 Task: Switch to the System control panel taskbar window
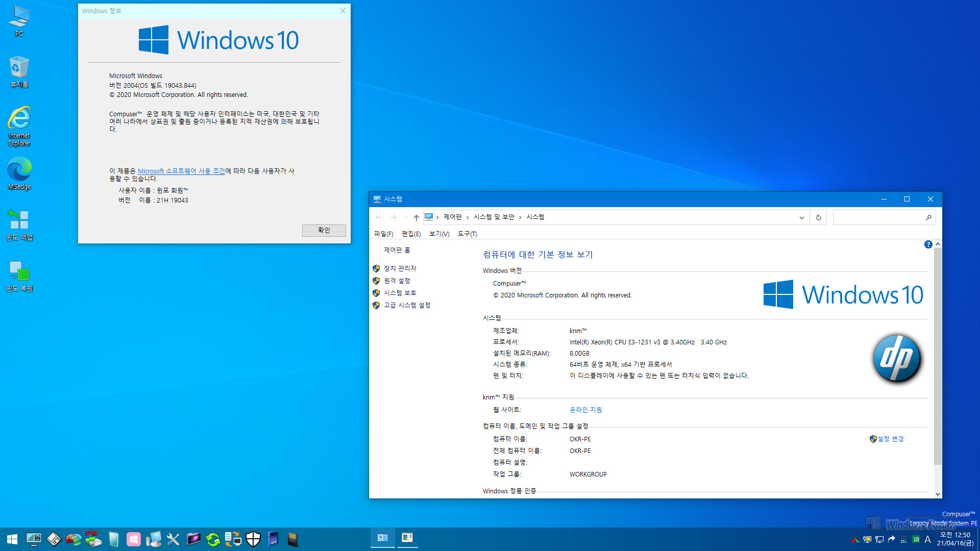point(383,538)
